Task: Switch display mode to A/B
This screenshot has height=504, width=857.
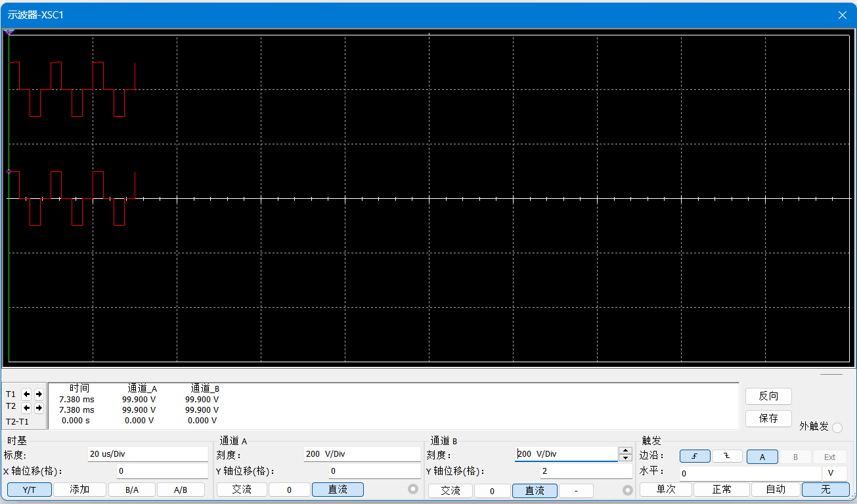Action: (x=181, y=490)
